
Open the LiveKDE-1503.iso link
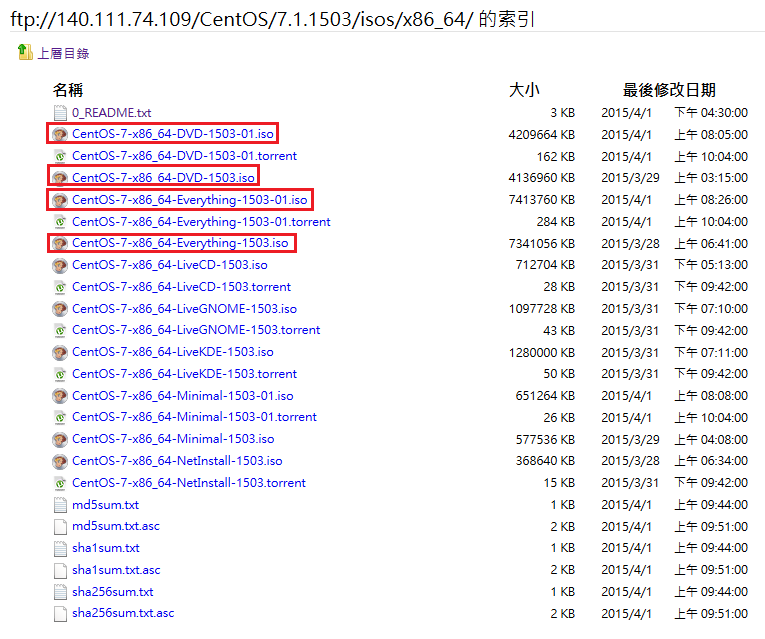172,352
